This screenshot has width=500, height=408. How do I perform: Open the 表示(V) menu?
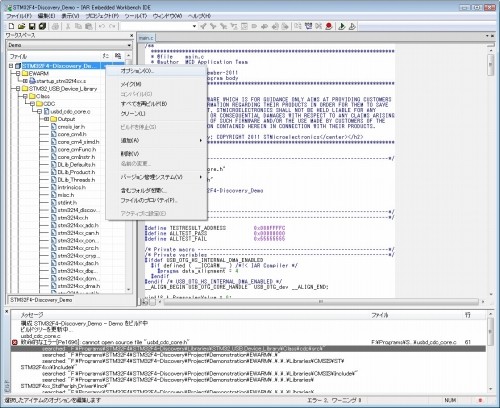70,16
